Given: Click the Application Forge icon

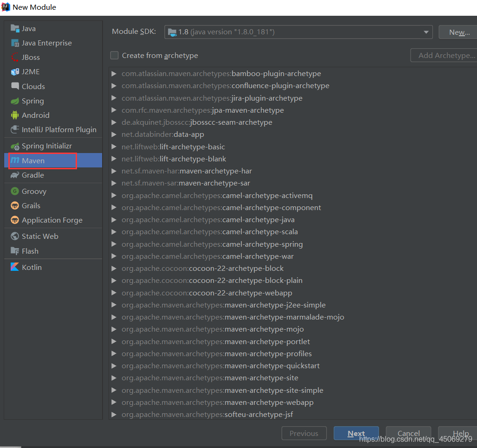Looking at the screenshot, I should pyautogui.click(x=15, y=220).
